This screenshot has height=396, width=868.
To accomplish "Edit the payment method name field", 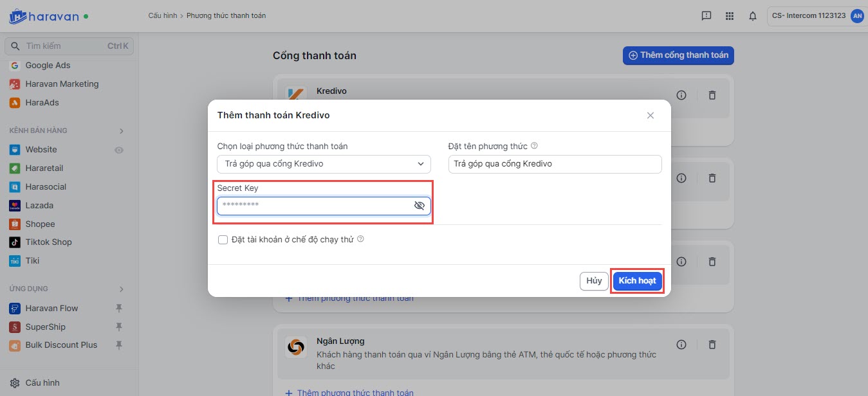I will click(555, 164).
